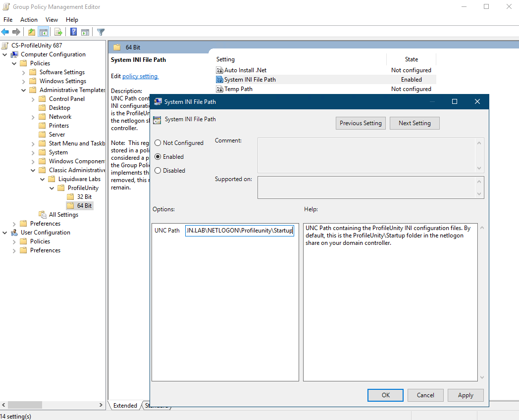Expand the User Configuration Preferences node
Screen dimensions: 519x420
coord(14,250)
